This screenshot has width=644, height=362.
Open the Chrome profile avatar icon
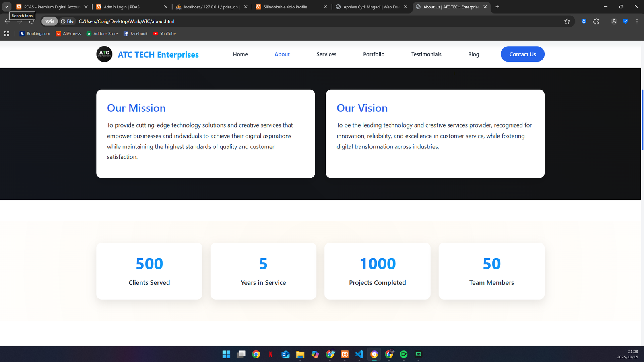[x=614, y=21]
